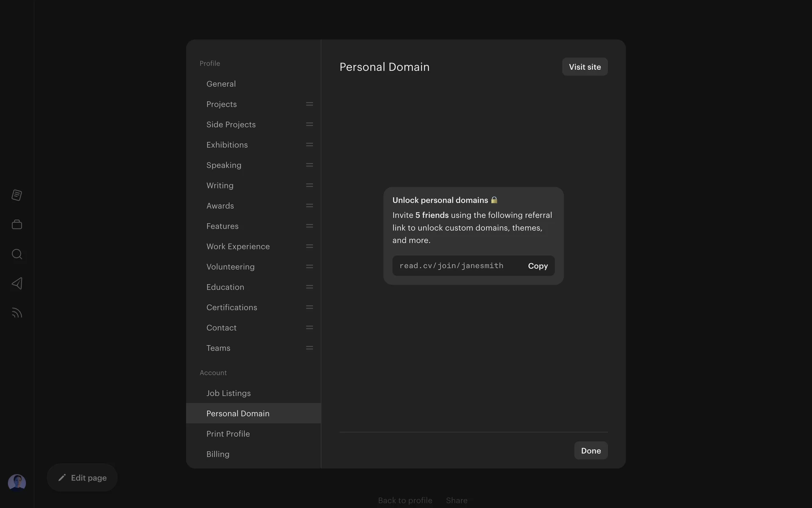This screenshot has height=508, width=812.
Task: Switch to the Billing section
Action: (218, 454)
